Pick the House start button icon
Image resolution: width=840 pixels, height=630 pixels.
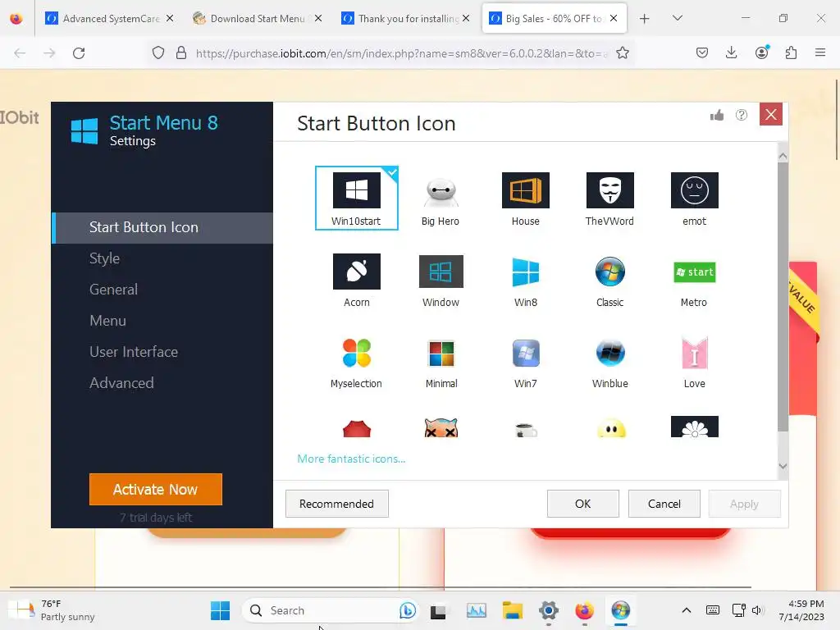click(x=525, y=198)
